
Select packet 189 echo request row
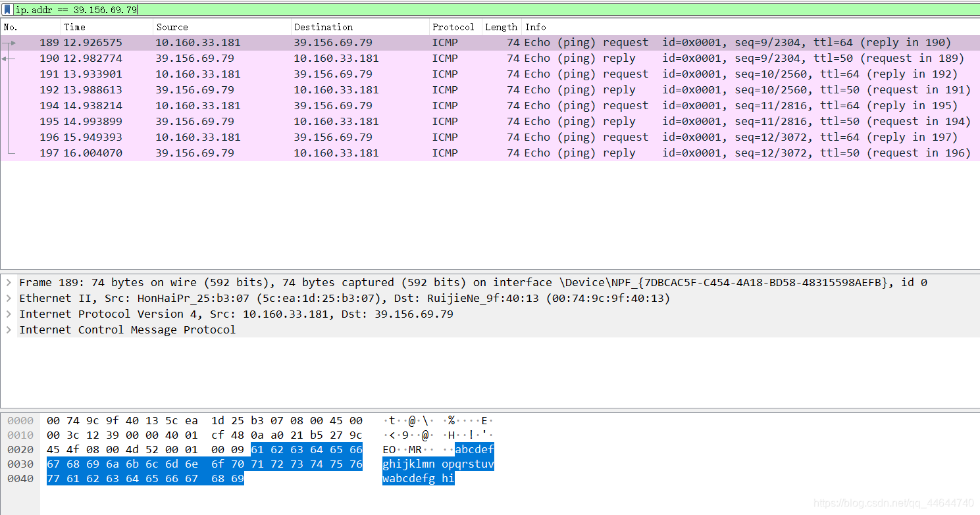(x=490, y=43)
